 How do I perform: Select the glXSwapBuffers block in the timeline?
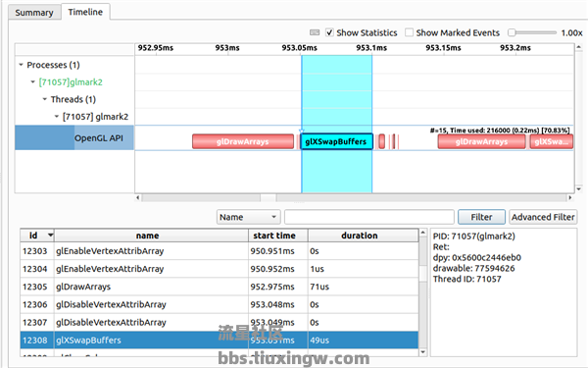tap(336, 141)
